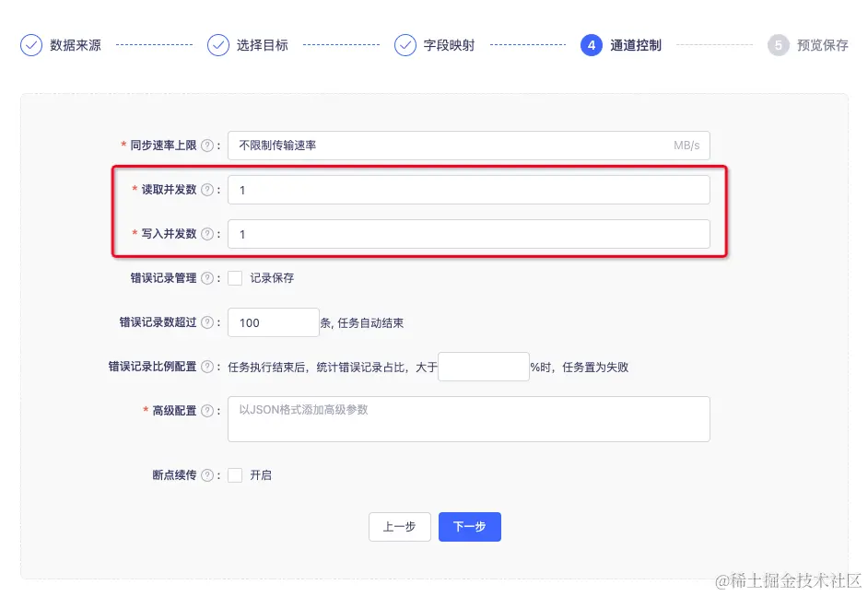Go to the 选择目标 step label
This screenshot has height=596, width=868.
click(263, 45)
